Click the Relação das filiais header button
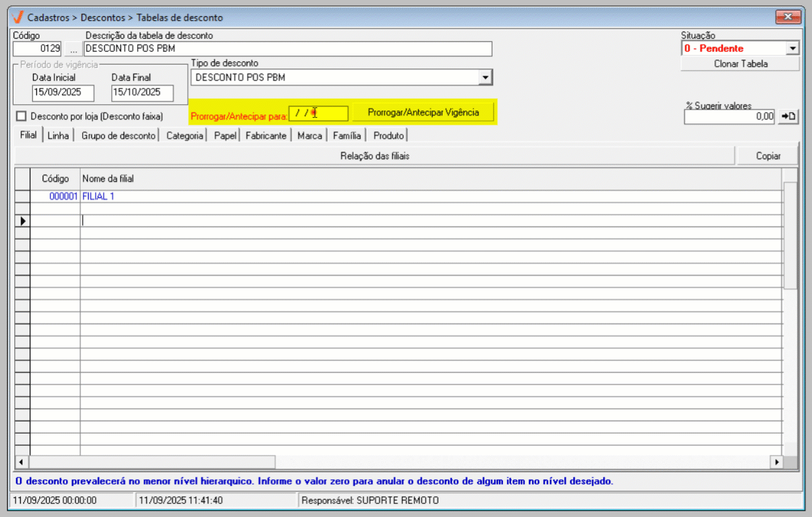This screenshot has height=517, width=812. pyautogui.click(x=375, y=156)
